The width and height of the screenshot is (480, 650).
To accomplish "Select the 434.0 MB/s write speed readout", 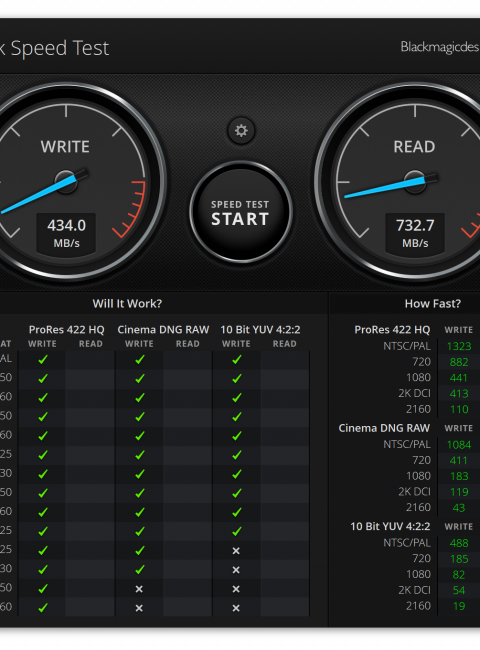I will [66, 233].
